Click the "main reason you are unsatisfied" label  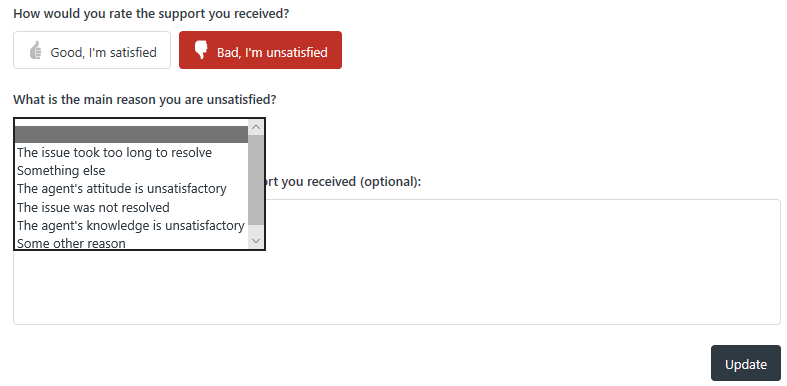(x=145, y=99)
